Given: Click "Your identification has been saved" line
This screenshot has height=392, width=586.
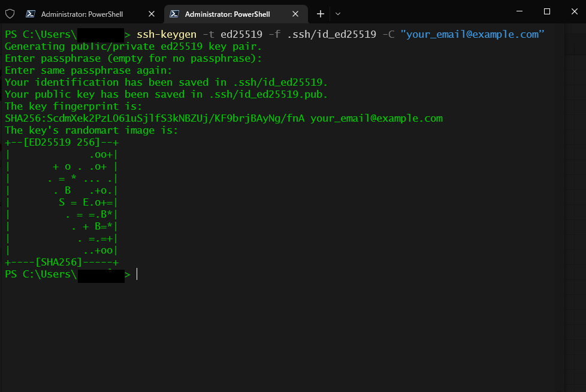Looking at the screenshot, I should [166, 82].
